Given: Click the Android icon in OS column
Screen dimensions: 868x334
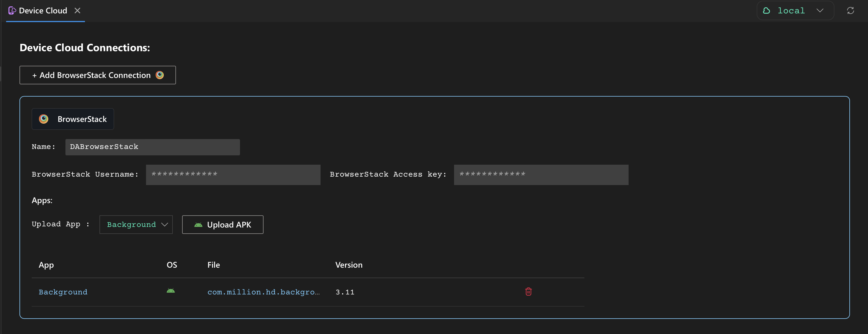Looking at the screenshot, I should pos(171,291).
